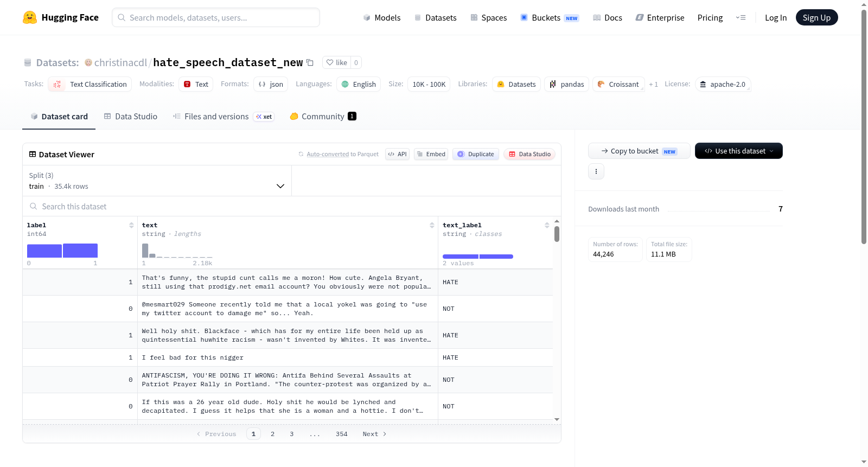Click the row "I feel bad for this"
This screenshot has width=868, height=467.
(288, 357)
